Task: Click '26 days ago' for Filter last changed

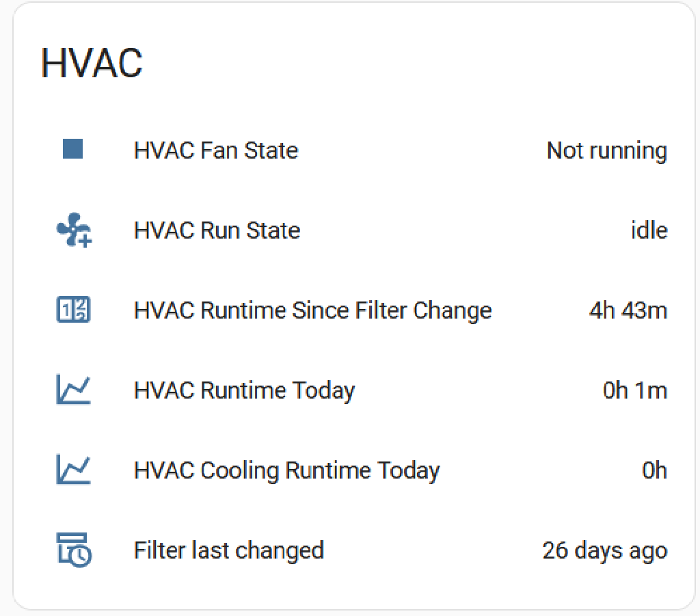Action: [604, 550]
